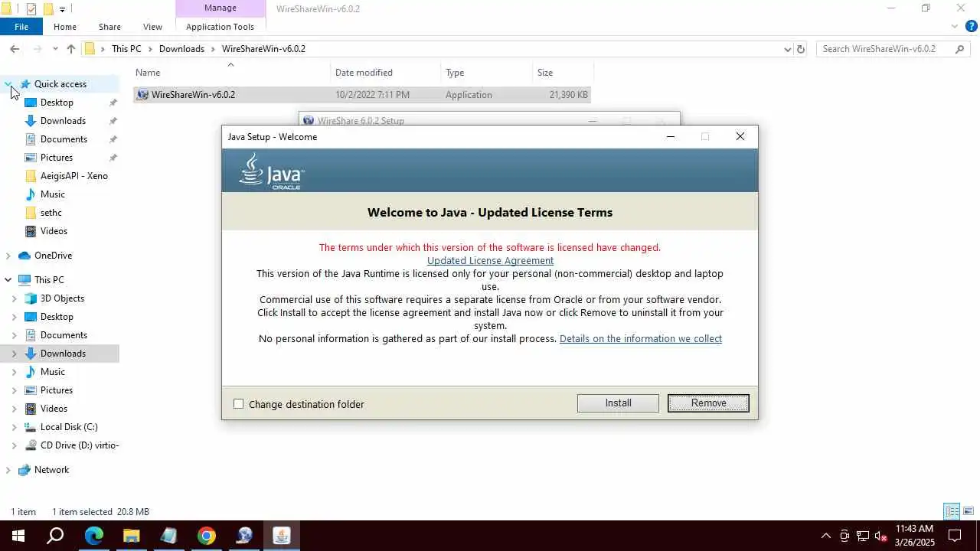Open the File menu in File Explorer
Screen dimensions: 980x551
tap(21, 27)
